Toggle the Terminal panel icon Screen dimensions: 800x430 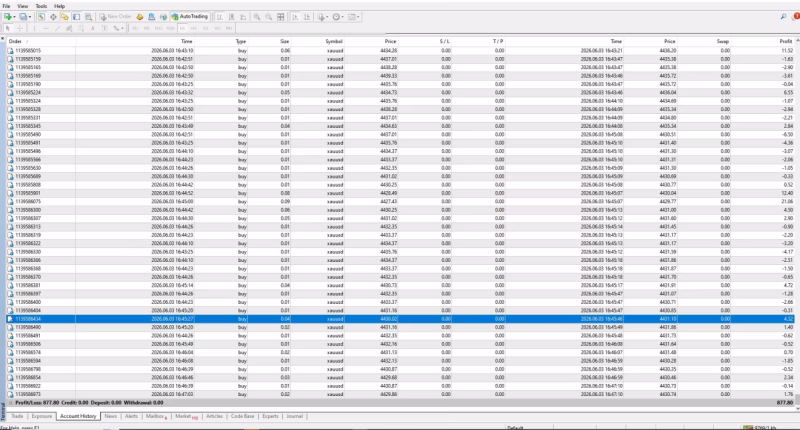[77, 17]
